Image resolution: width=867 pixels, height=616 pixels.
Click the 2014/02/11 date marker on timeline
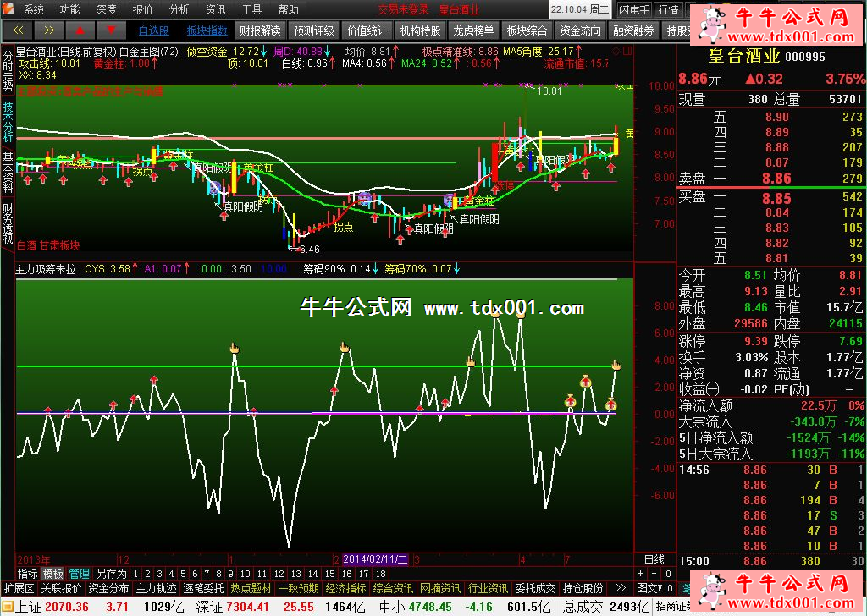click(375, 559)
